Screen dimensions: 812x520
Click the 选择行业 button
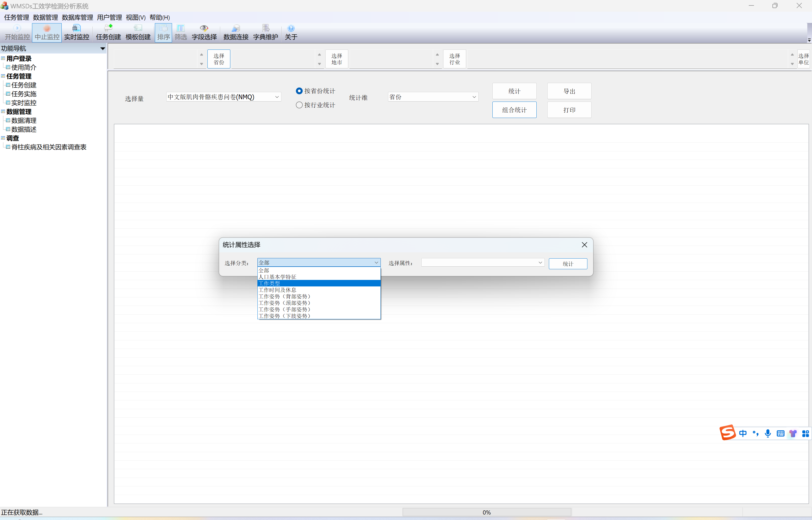click(x=455, y=59)
